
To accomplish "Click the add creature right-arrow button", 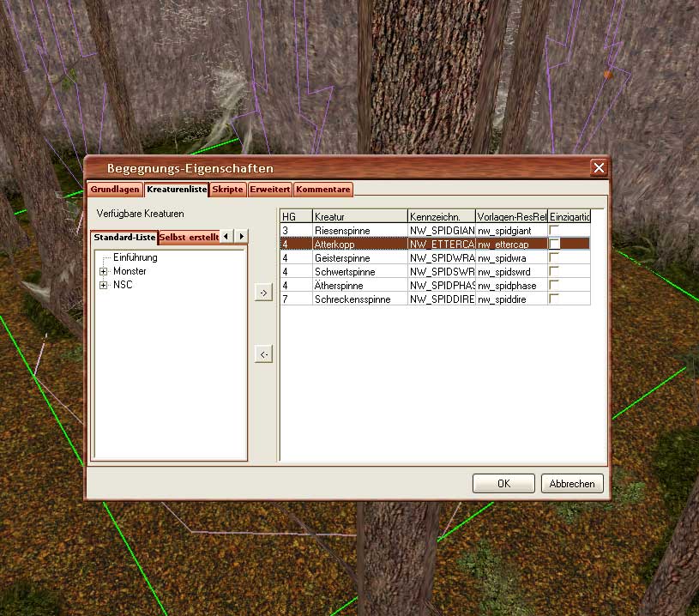I will pyautogui.click(x=263, y=293).
